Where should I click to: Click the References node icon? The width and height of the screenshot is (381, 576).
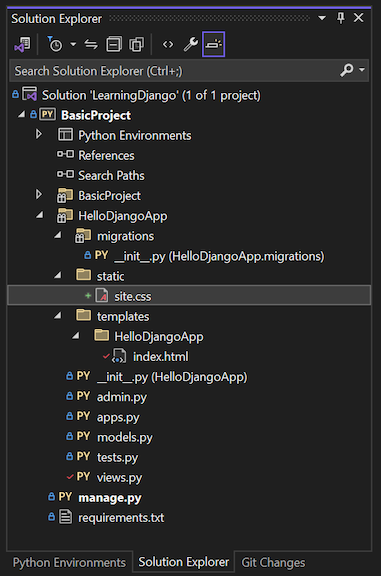coord(65,155)
